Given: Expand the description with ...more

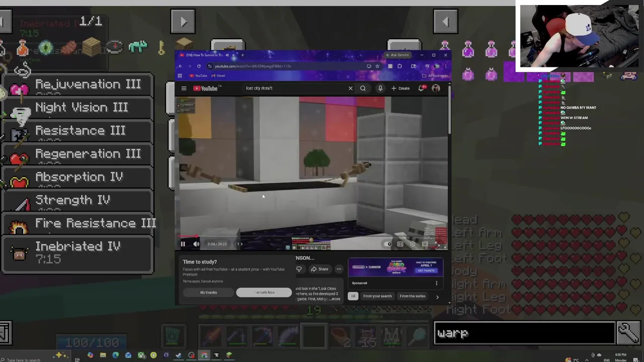Looking at the screenshot, I should [335, 299].
